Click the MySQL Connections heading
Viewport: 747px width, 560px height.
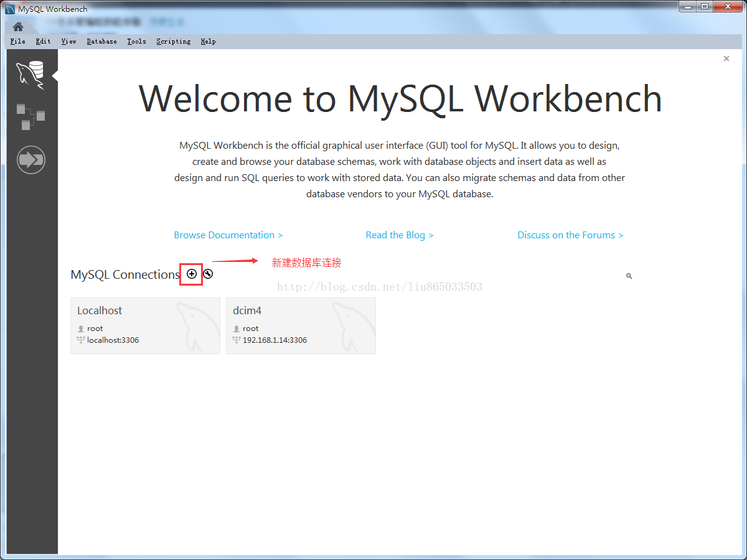pyautogui.click(x=125, y=274)
